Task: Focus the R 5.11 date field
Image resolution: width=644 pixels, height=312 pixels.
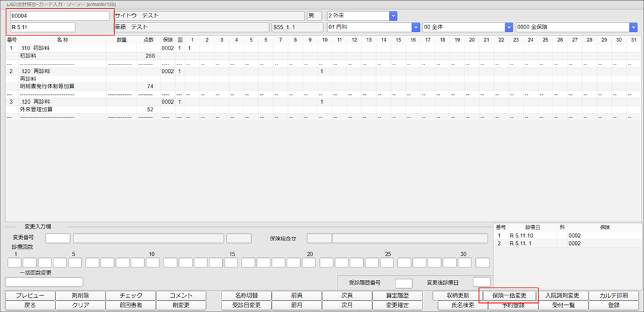Action: (43, 27)
